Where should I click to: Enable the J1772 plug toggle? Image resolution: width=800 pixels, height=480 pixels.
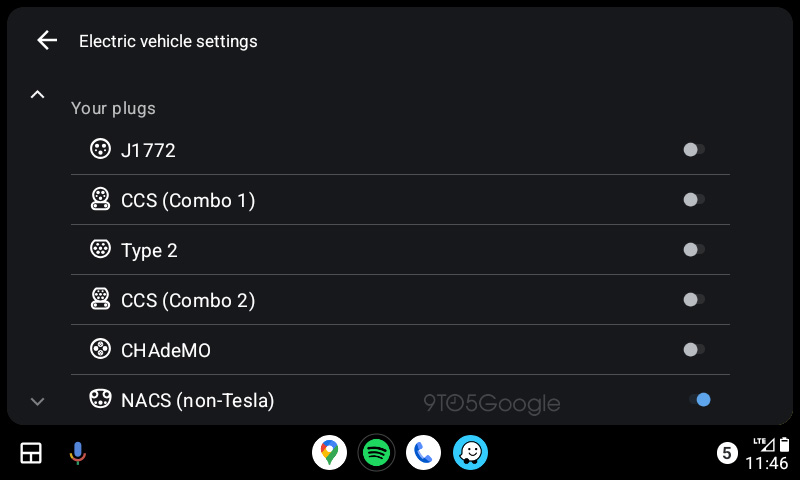694,150
